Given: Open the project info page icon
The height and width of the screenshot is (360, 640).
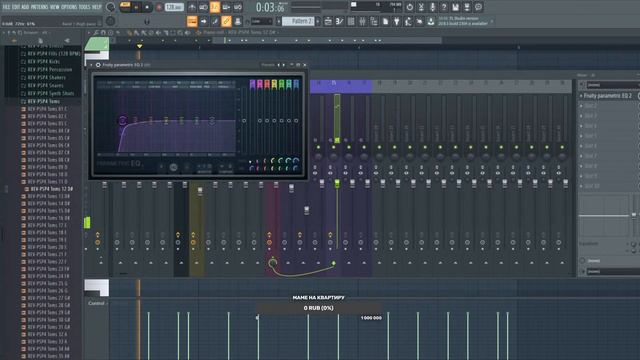Looking at the screenshot, I should point(385,21).
